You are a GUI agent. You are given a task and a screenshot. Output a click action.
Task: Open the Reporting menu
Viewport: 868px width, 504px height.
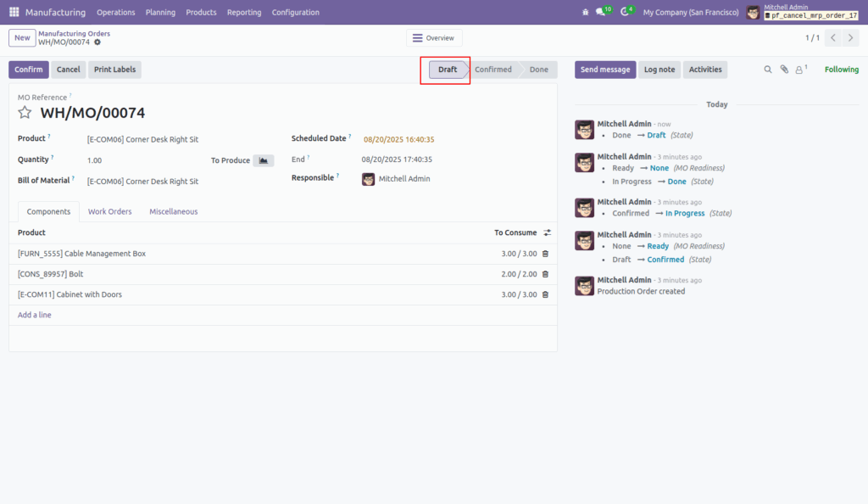pos(244,12)
